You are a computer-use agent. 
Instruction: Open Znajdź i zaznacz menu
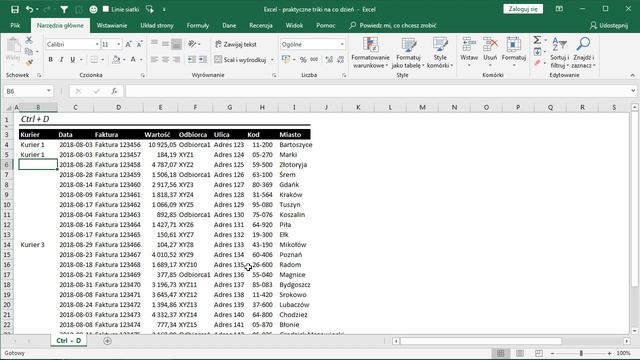pos(583,53)
